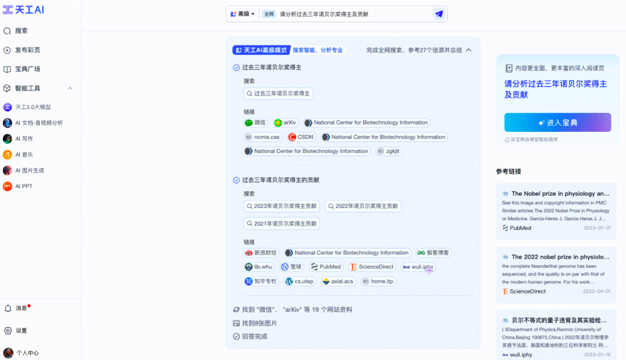Open 设置 settings
Screen dimensions: 626x364
click(x=16, y=331)
